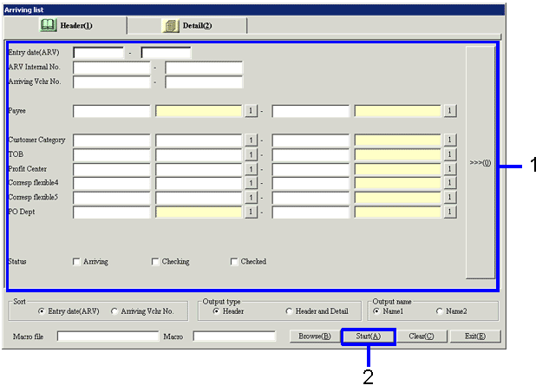Image resolution: width=549 pixels, height=392 pixels.
Task: Click Corresp flexible4 from code field
Action: click(112, 183)
